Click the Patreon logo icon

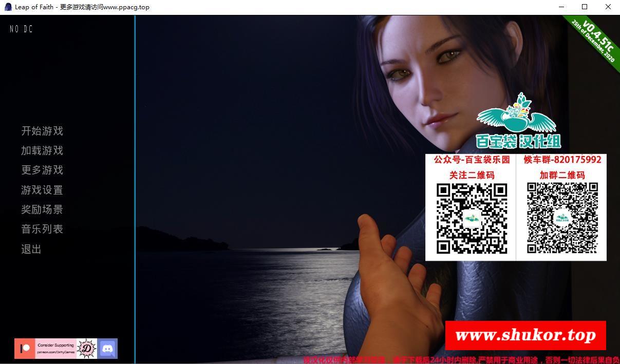25,349
